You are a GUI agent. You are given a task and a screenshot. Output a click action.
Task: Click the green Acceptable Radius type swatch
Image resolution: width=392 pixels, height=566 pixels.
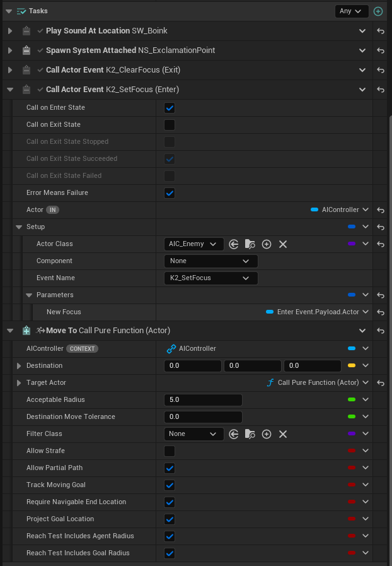(352, 399)
